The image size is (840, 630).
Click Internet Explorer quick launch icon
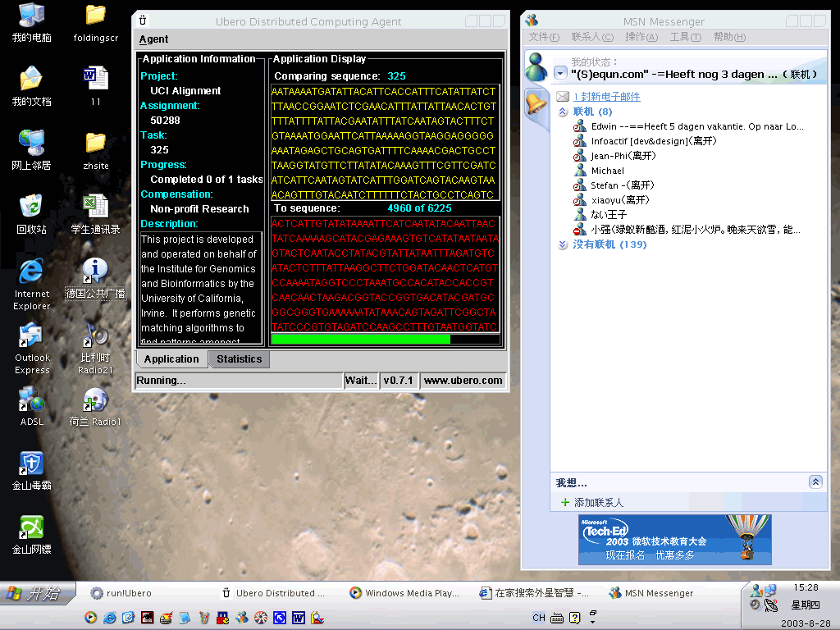[x=109, y=618]
